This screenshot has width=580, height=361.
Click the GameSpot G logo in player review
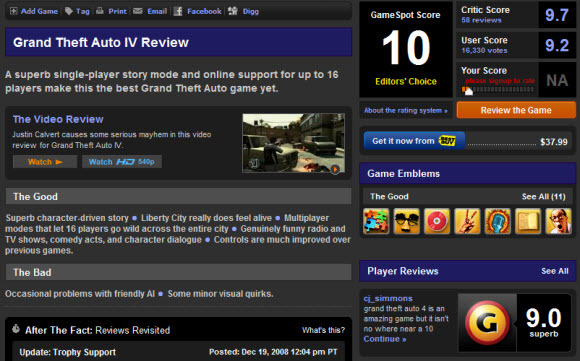pos(487,323)
